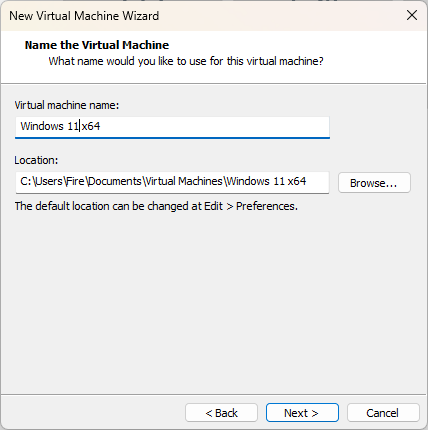The image size is (428, 430).
Task: Cancel the virtual machine wizard
Action: pos(383,413)
